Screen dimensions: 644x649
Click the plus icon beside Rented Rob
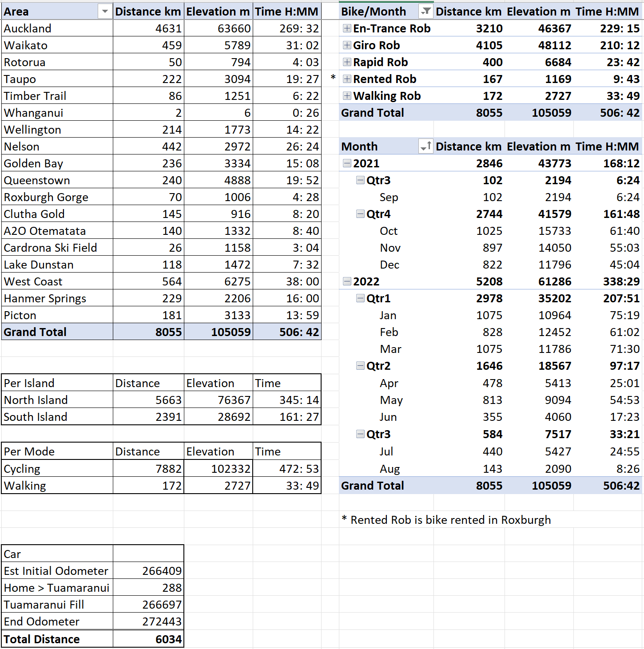(x=347, y=79)
